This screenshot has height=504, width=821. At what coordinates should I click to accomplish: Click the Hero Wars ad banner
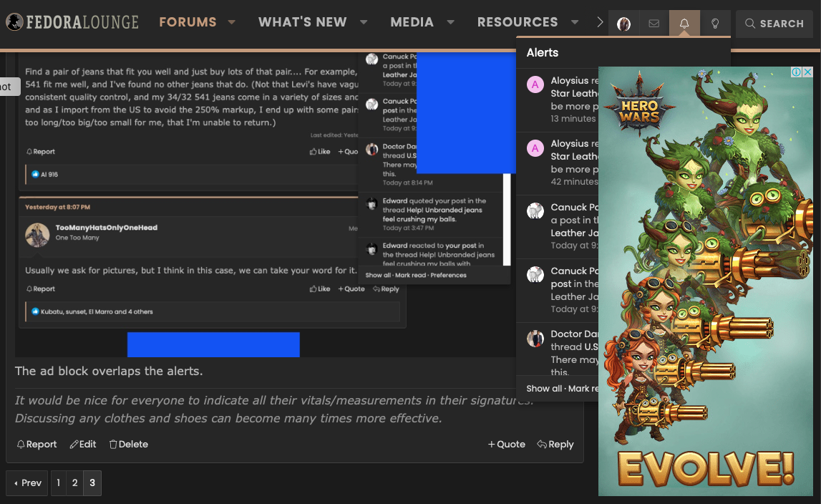click(705, 281)
